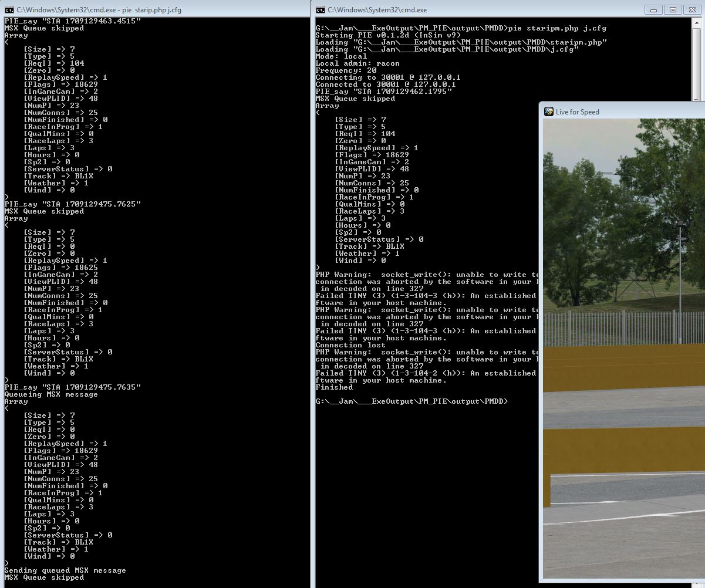
Task: Click the cmd icon in the right cmd.exe title bar
Action: (x=321, y=10)
